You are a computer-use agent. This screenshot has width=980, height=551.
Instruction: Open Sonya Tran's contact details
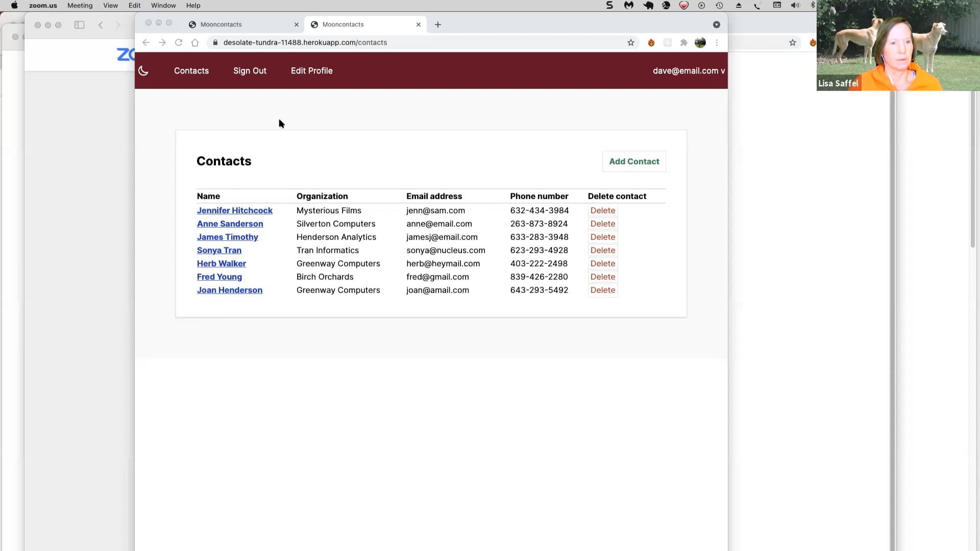click(x=219, y=250)
